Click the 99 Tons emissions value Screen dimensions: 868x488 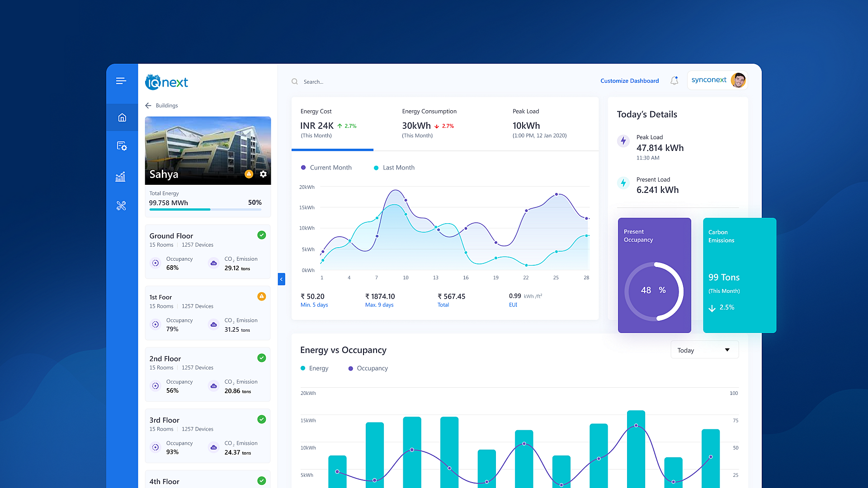pos(724,277)
